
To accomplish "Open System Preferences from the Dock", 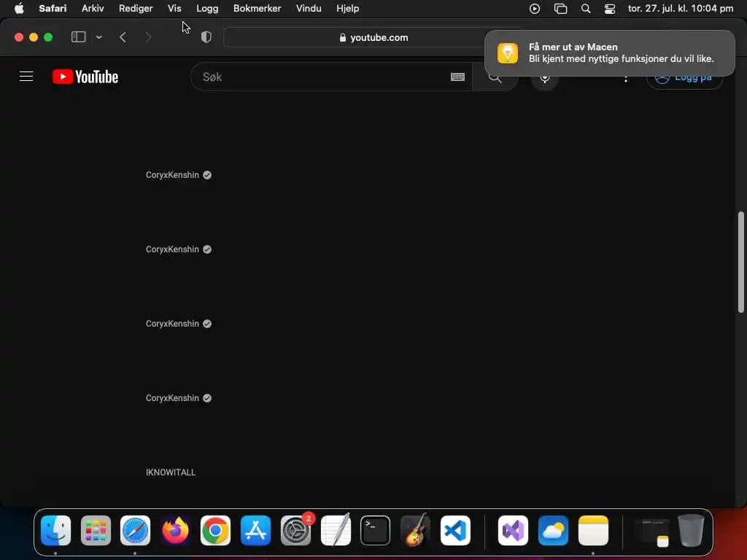I will 295,530.
